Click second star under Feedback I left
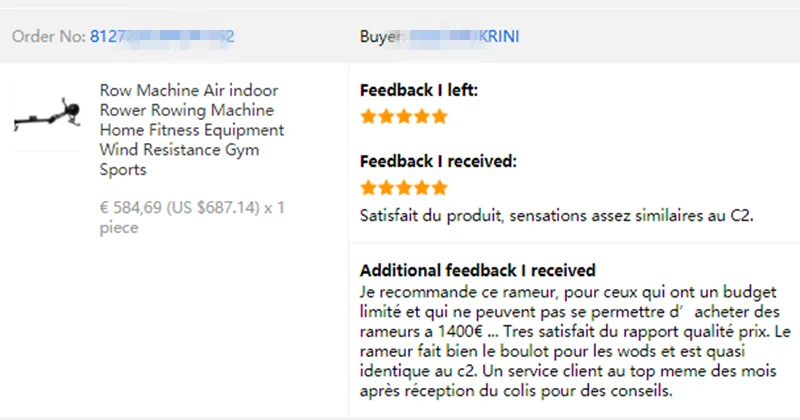Screen dimensions: 800x420 pyautogui.click(x=386, y=116)
